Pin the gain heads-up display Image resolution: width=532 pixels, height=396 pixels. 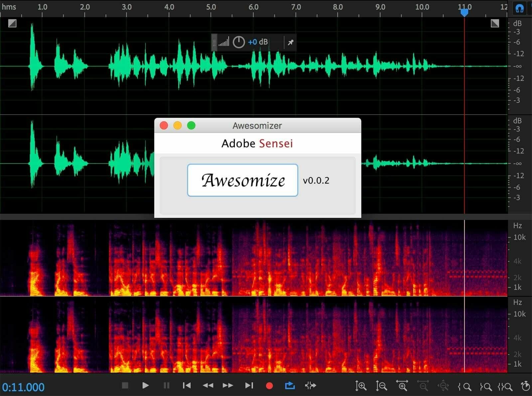pyautogui.click(x=290, y=42)
